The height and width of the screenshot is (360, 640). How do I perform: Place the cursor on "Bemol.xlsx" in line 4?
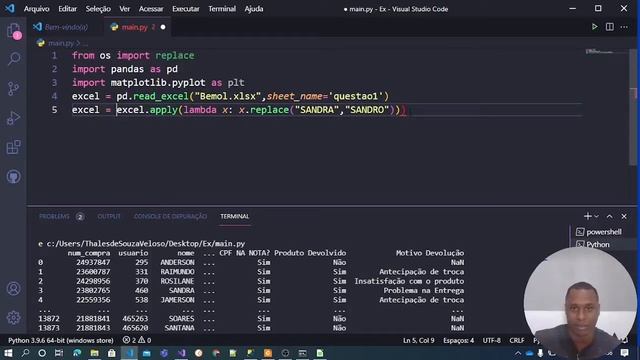pos(228,96)
